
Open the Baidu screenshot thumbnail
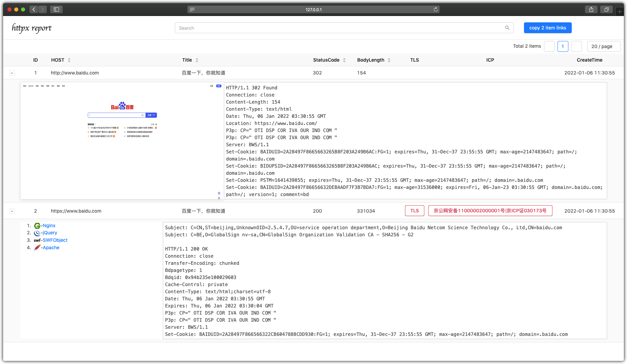click(x=122, y=141)
